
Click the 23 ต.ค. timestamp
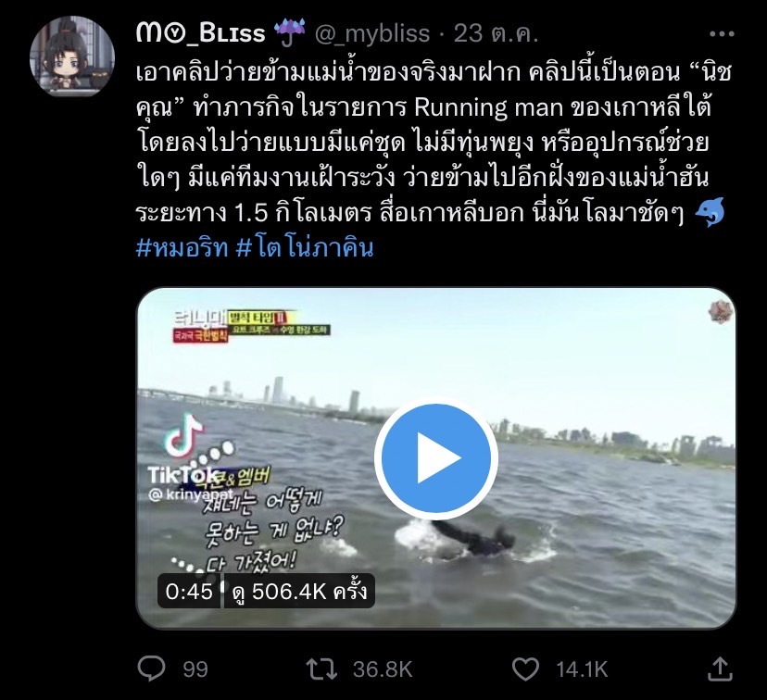tap(496, 33)
